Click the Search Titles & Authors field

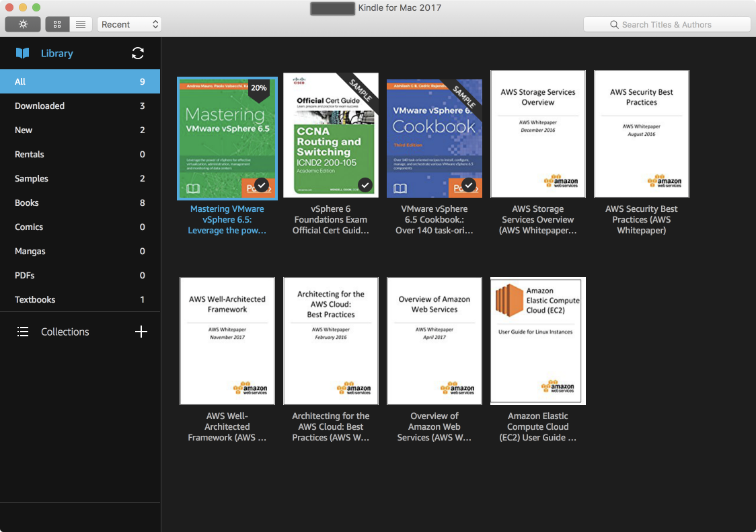(667, 24)
